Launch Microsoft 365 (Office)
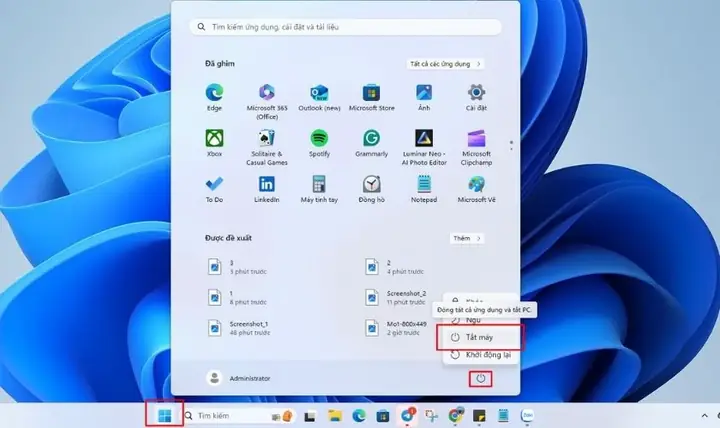Screen dimensions: 720x428 267,102
